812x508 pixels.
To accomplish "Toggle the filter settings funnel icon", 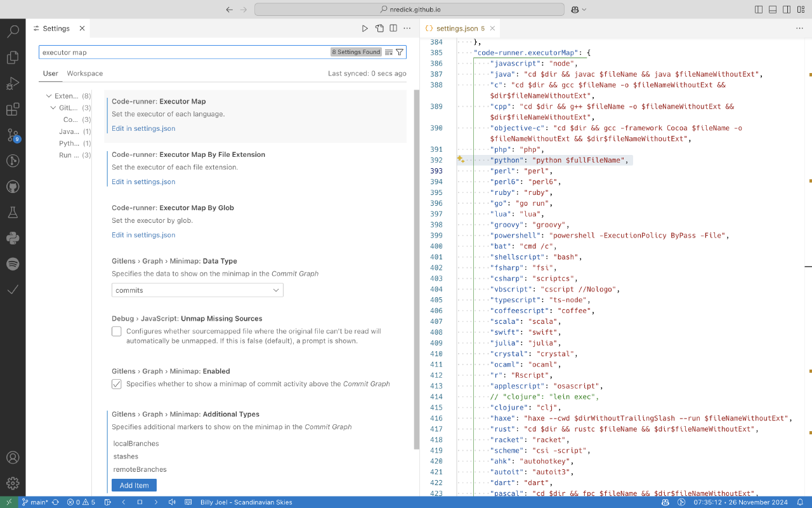I will (399, 51).
